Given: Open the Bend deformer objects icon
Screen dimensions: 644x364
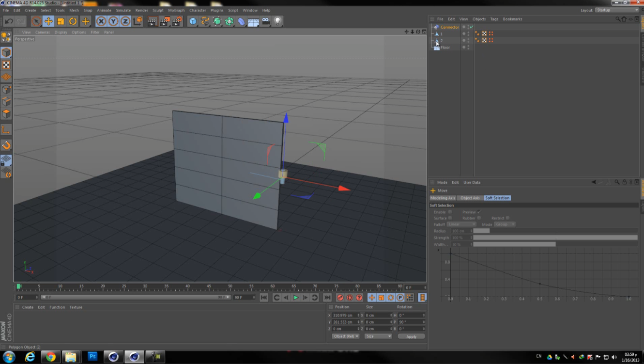Looking at the screenshot, I should [241, 21].
